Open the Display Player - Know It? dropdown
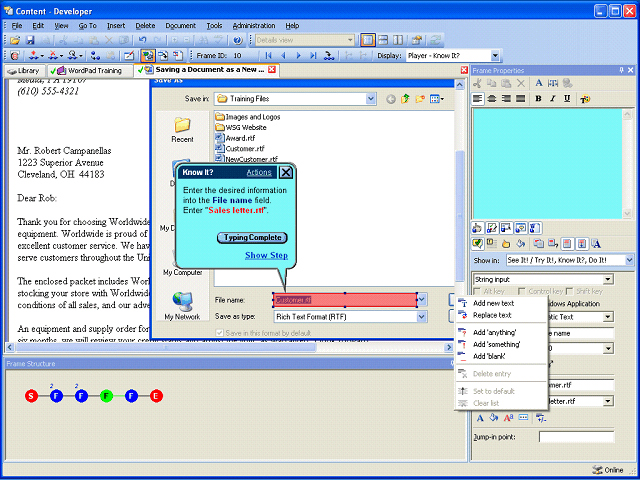The width and height of the screenshot is (640, 480). pyautogui.click(x=495, y=56)
